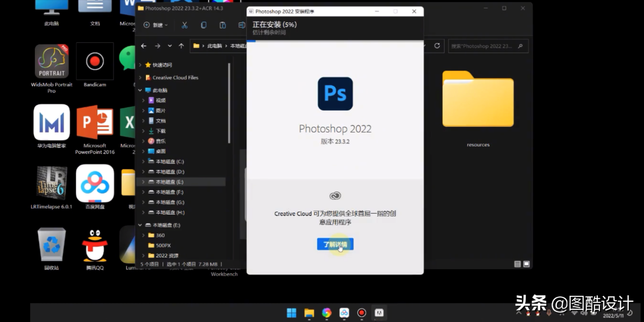
Task: Open WidsMob Portrait Pro
Action: pos(52,62)
